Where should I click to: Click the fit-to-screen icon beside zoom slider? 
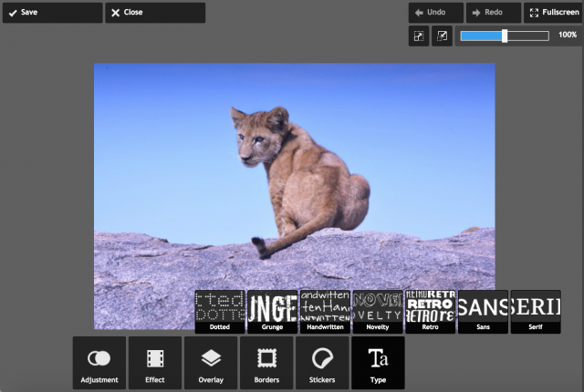click(442, 36)
